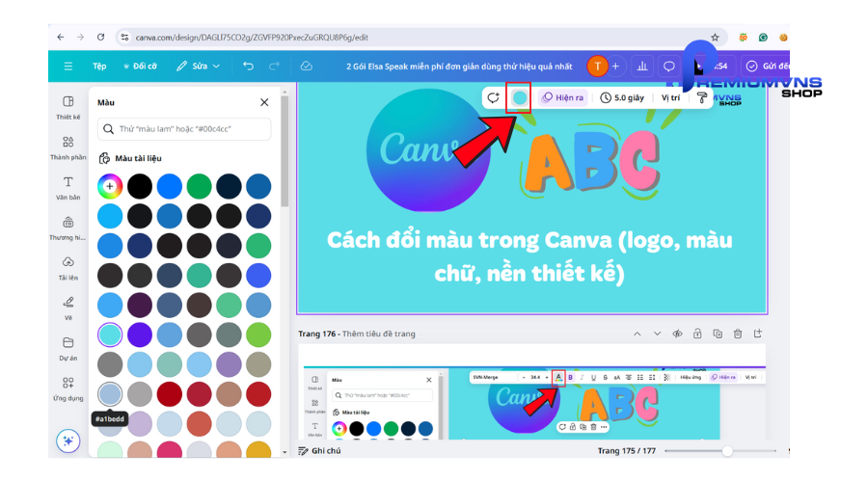Hide page 176 with the eye icon
The image size is (868, 482).
[677, 334]
